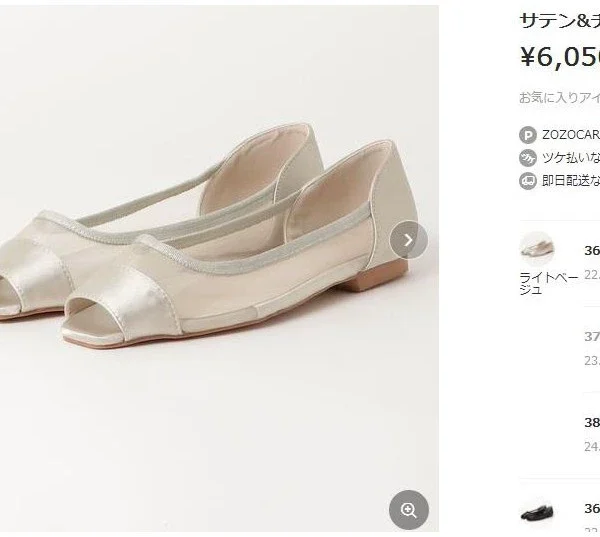Click the 即日配送 delivery truck icon
The height and width of the screenshot is (537, 600).
point(528,181)
